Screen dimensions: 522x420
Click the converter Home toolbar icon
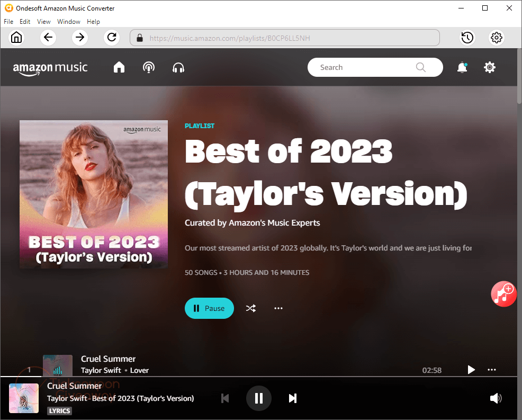click(16, 37)
